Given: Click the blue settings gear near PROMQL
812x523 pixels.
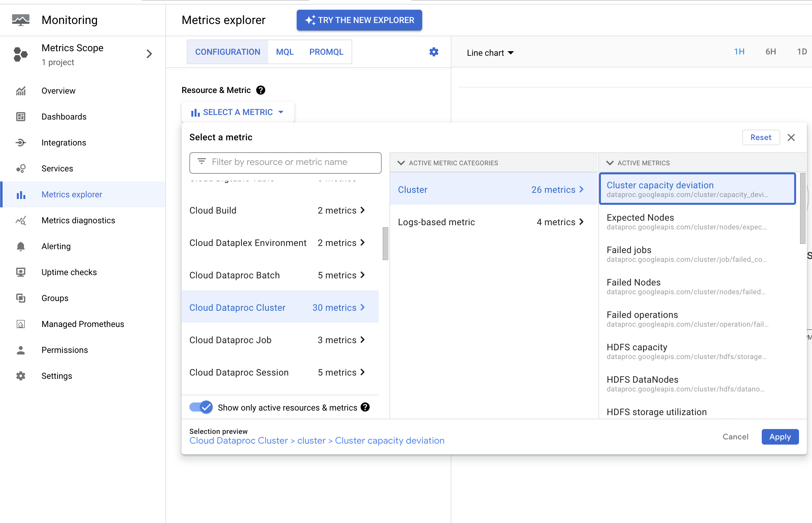Looking at the screenshot, I should click(434, 52).
